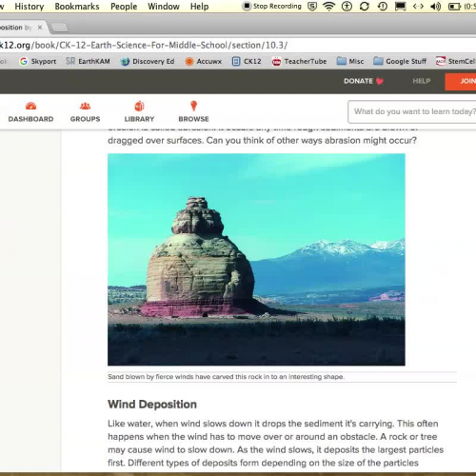Go to the Dashboard
The width and height of the screenshot is (476, 476).
coord(30,112)
